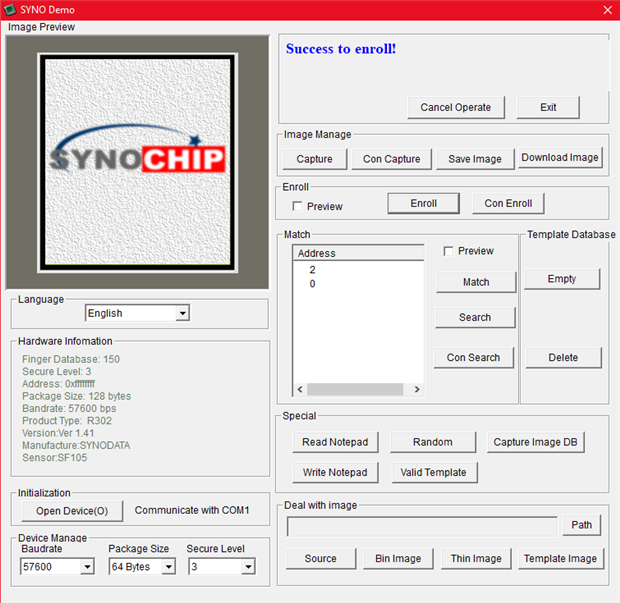Click the Exit button
Viewport: 620px width, 603px height.
pos(548,108)
